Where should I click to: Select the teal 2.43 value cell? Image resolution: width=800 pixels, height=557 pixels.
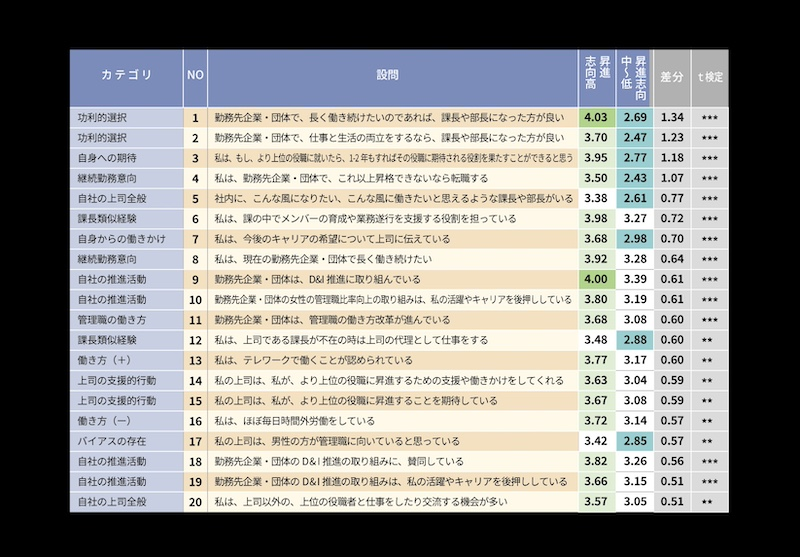pos(635,178)
